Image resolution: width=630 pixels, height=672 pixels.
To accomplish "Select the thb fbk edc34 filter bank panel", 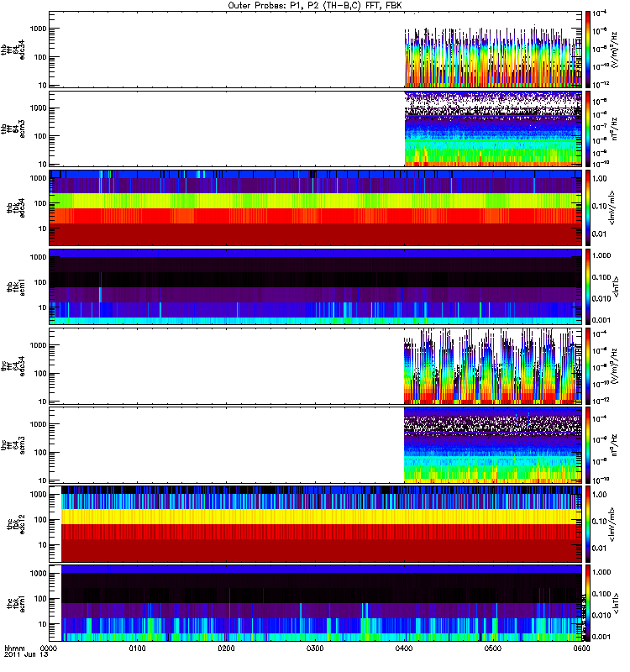I will click(x=315, y=207).
